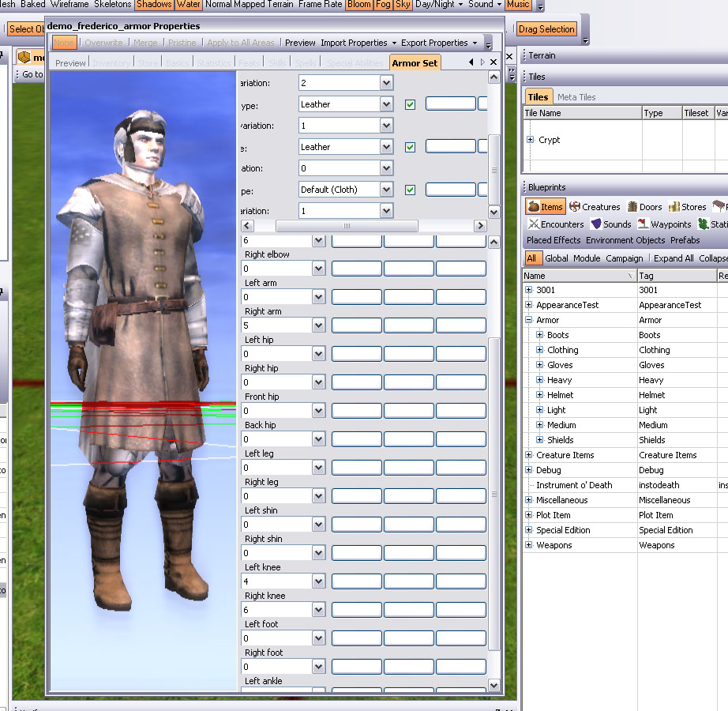728x711 pixels.
Task: Toggle Wireframe view mode
Action: pyautogui.click(x=69, y=5)
